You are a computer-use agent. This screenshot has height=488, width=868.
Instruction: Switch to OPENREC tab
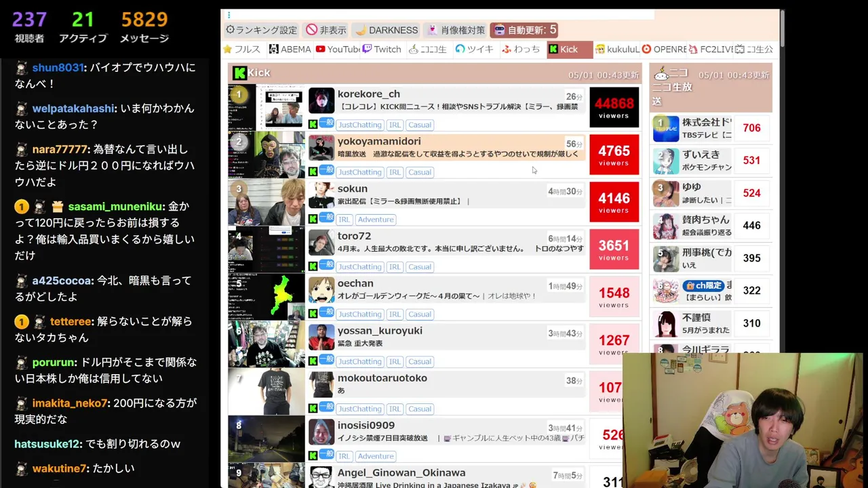[x=664, y=49]
